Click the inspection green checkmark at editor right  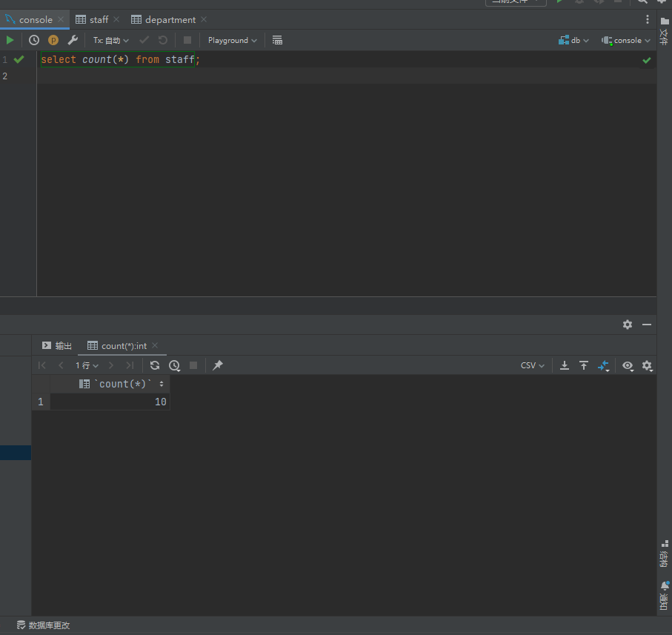[647, 61]
